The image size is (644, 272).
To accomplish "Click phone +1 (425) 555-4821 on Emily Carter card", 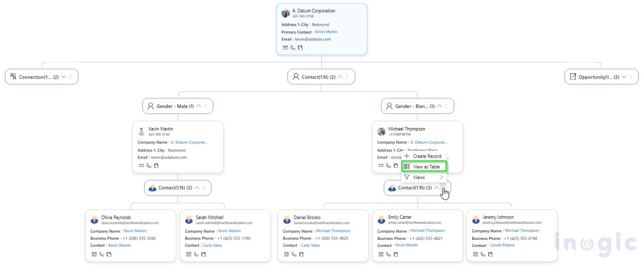I will (x=426, y=238).
